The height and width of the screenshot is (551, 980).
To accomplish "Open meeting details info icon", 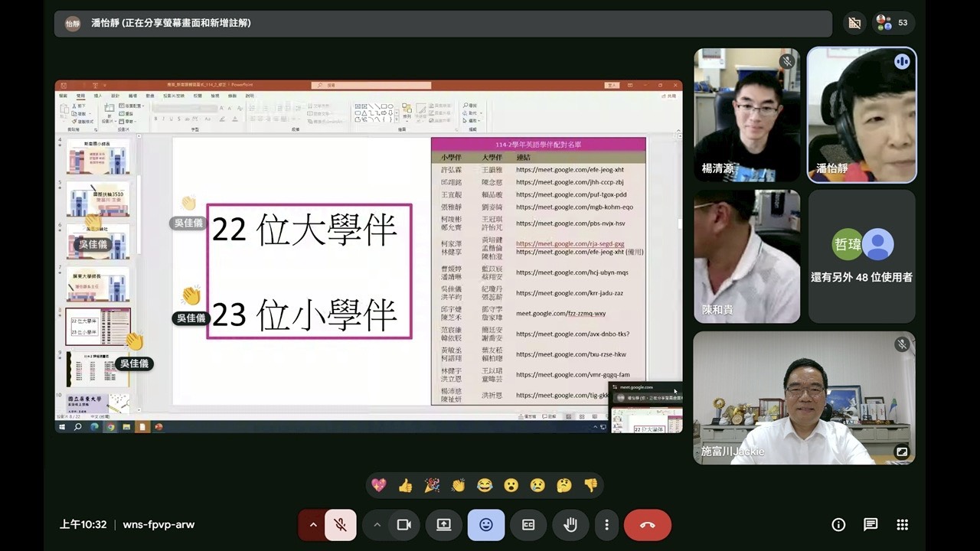I will [x=838, y=525].
